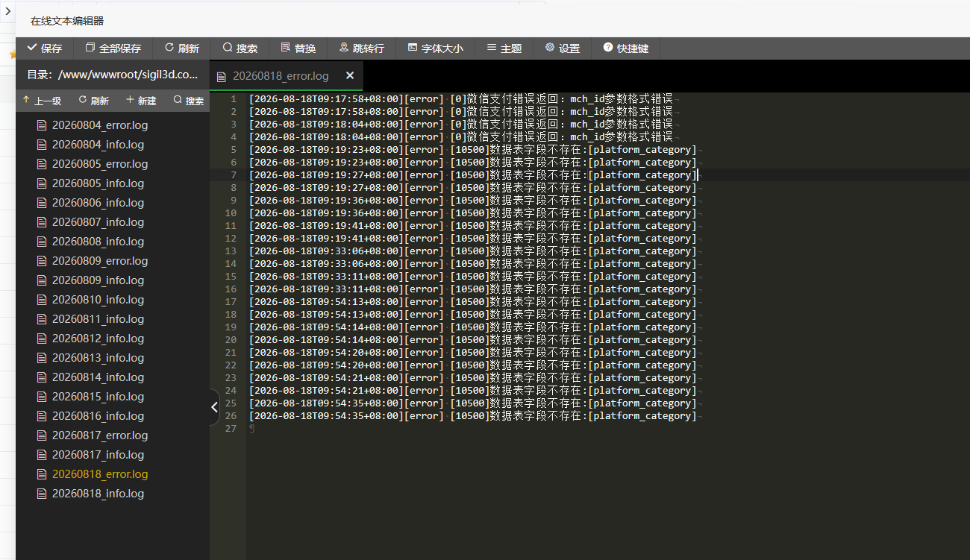This screenshot has width=970, height=560.
Task: Open file 20260806_info.log
Action: (x=98, y=203)
